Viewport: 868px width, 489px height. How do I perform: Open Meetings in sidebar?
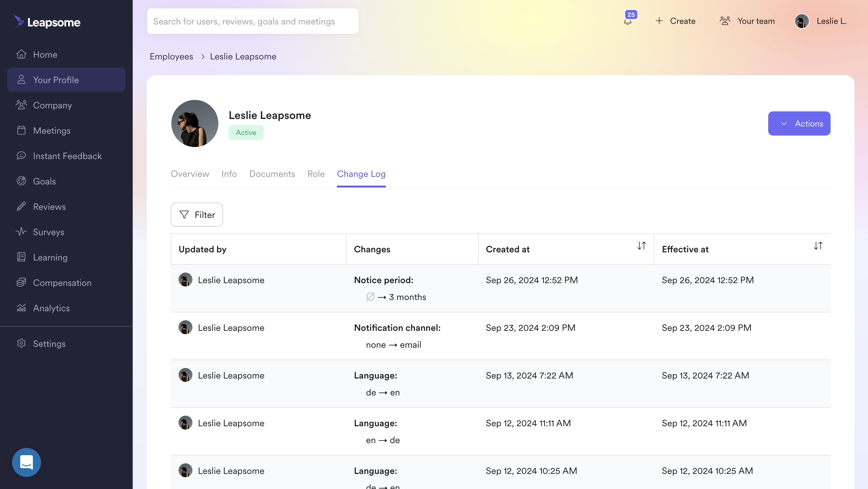[x=66, y=130]
